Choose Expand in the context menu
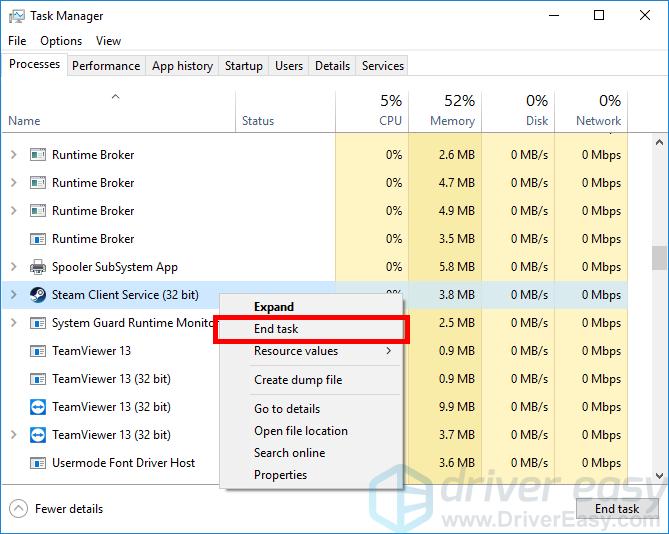 click(x=311, y=307)
